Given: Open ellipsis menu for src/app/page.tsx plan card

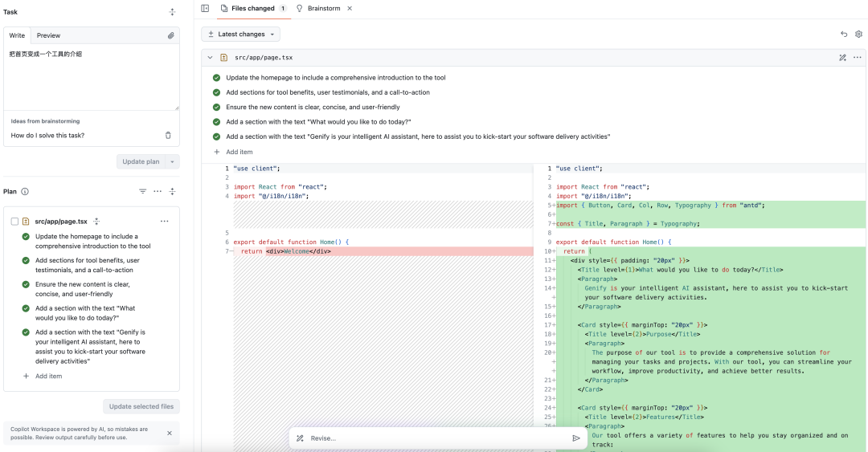Looking at the screenshot, I should coord(165,222).
